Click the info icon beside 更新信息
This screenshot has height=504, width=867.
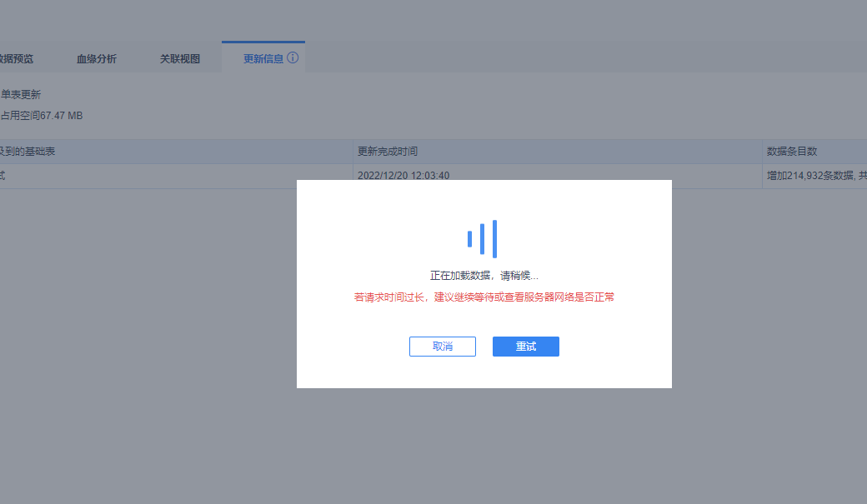(293, 58)
